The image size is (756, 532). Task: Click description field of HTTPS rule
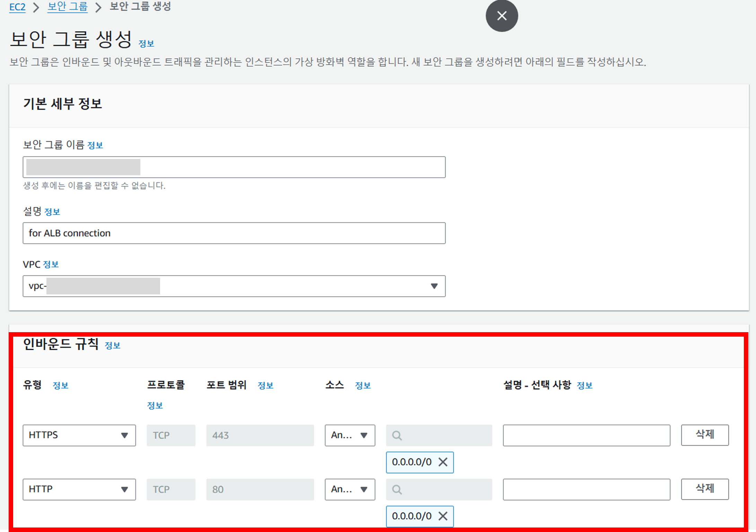[x=586, y=435]
